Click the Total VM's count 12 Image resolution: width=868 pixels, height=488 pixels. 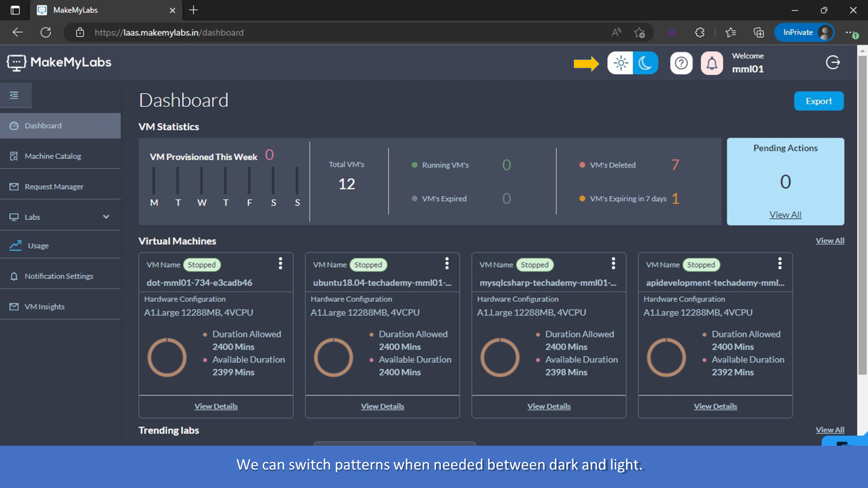click(347, 184)
